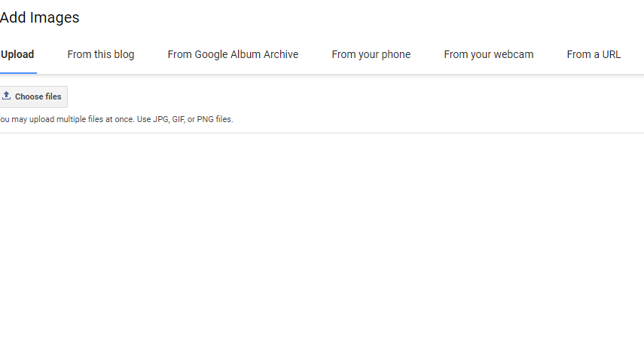Click the blue underline beneath Upload
The width and height of the screenshot is (644, 361).
(x=18, y=73)
